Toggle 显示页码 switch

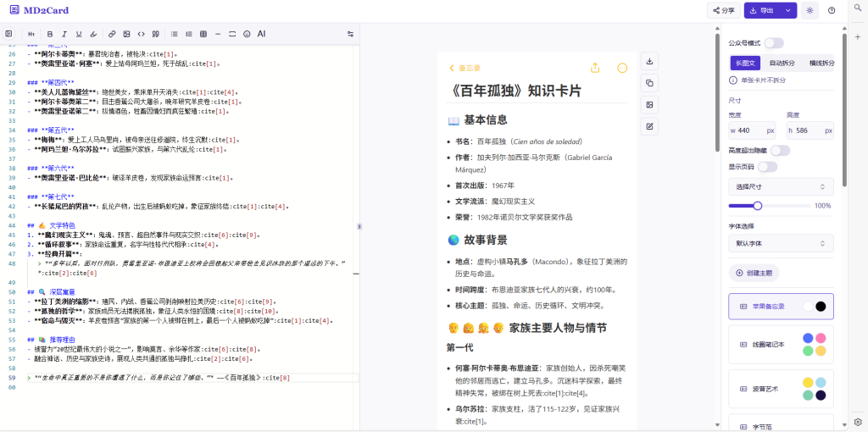[767, 167]
